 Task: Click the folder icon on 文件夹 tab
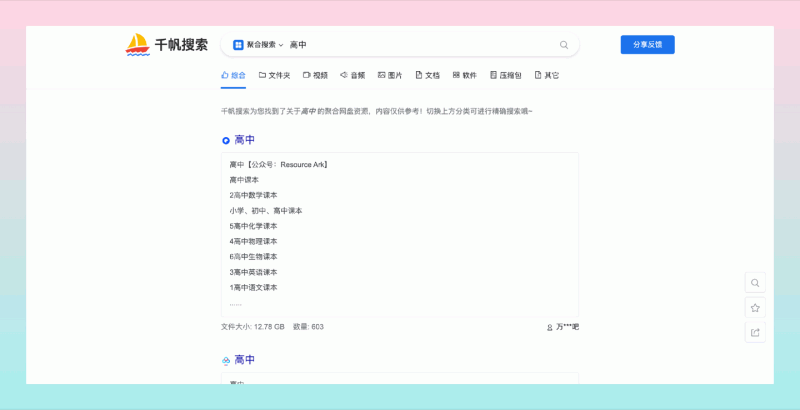click(x=262, y=75)
